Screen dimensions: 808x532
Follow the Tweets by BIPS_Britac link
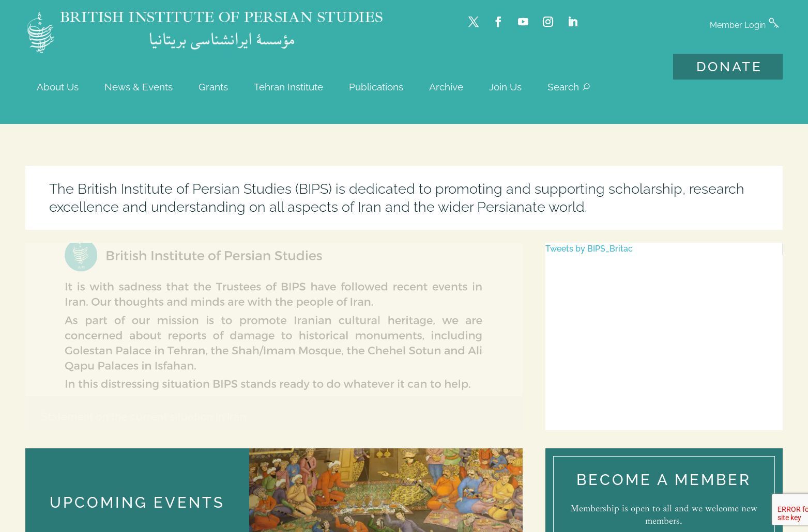[x=588, y=248]
